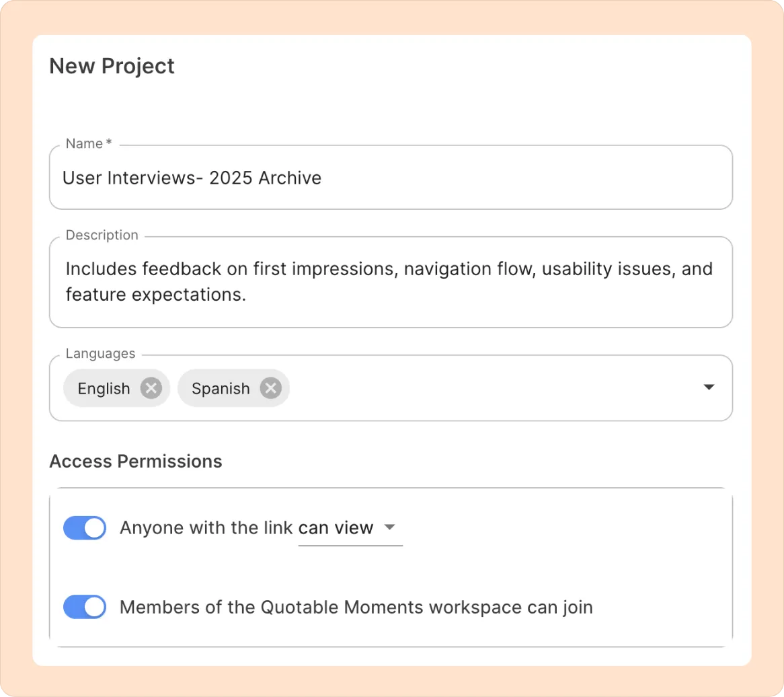Click the workspace members can join label
Viewport: 784px width, 697px height.
pyautogui.click(x=356, y=608)
